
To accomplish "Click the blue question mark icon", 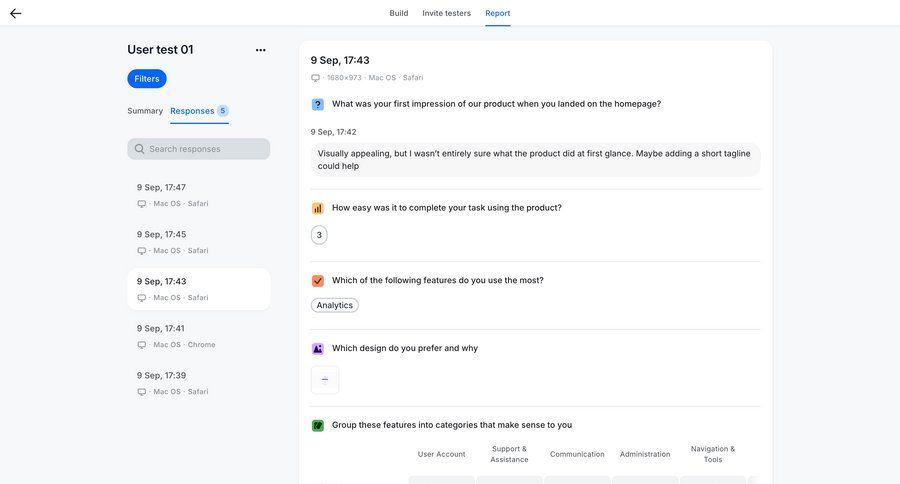I will coord(318,104).
